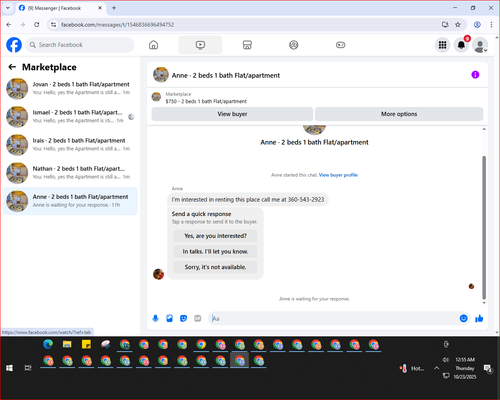Screen dimensions: 500x400
Task: Open the Windows Start menu
Action: tap(9, 368)
